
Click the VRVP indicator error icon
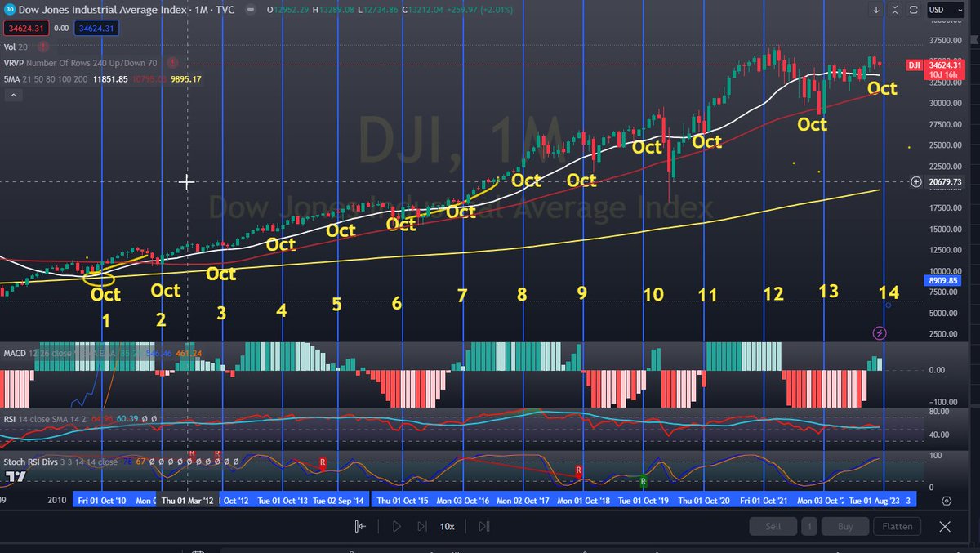173,63
